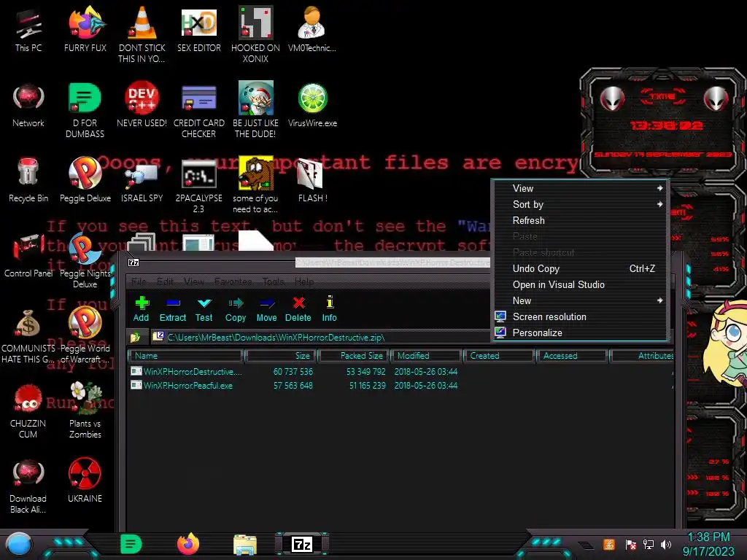Choose Personalize menu entry
The image size is (747, 560).
tap(580, 332)
